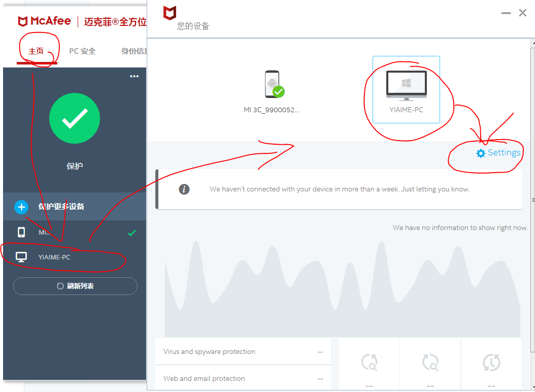The image size is (535, 392).
Task: Switch to the PC 安全 tab
Action: point(82,51)
